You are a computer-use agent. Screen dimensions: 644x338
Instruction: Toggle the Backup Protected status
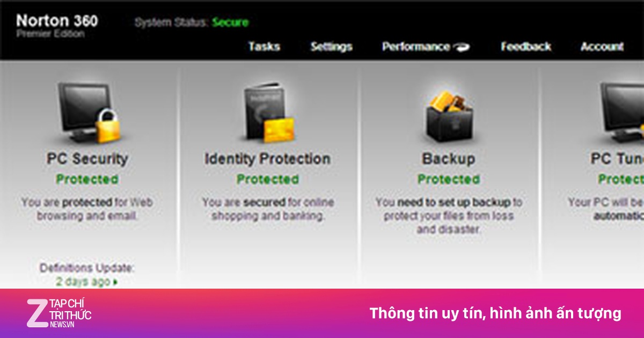449,179
